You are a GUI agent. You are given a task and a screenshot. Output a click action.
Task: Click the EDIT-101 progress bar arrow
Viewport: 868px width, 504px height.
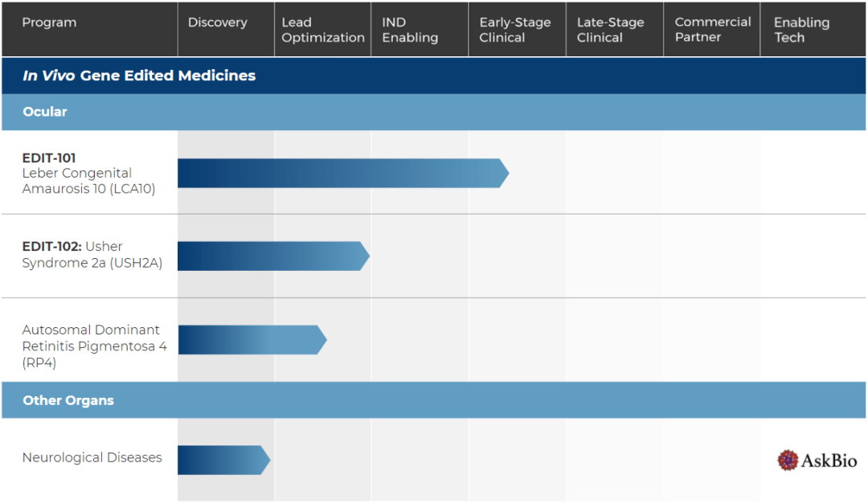point(342,174)
